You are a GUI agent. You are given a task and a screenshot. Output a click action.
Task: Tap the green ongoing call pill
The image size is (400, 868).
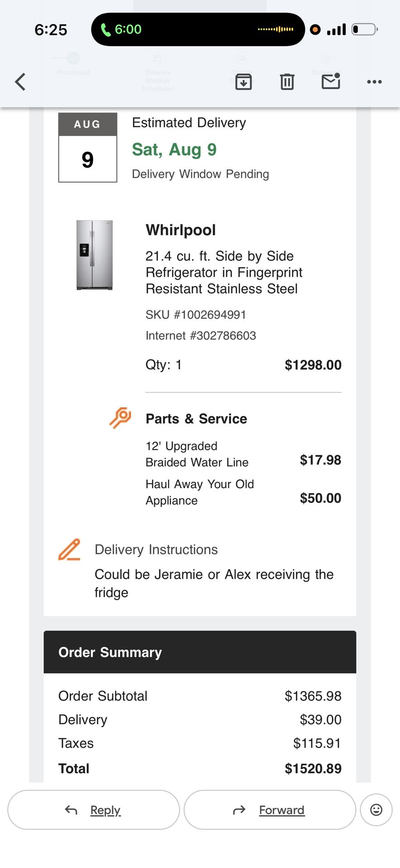198,29
